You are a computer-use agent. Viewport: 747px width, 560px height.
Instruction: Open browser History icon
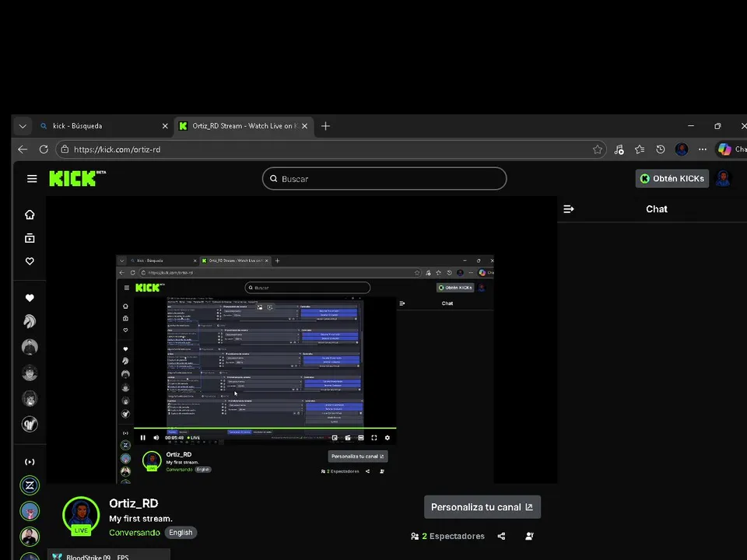click(x=661, y=149)
